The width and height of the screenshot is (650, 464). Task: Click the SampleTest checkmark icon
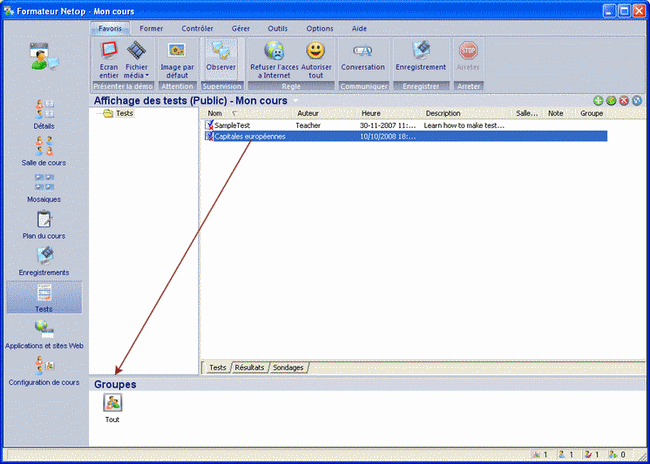209,125
